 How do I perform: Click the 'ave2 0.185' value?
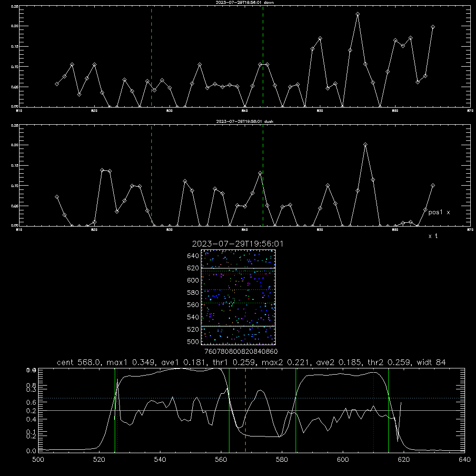[x=339, y=362]
